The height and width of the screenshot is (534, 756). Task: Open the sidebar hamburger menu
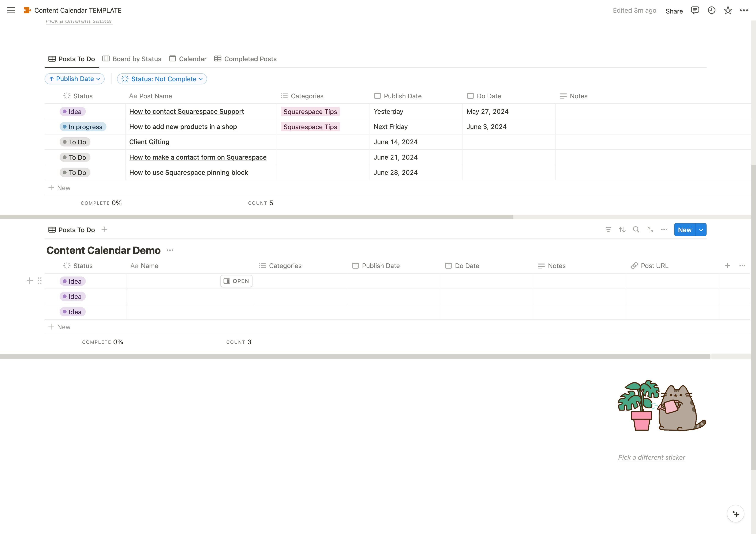pyautogui.click(x=11, y=10)
